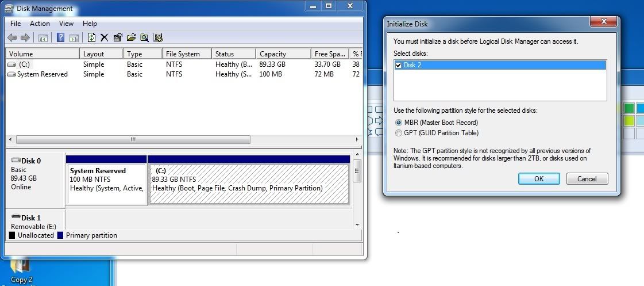Click the Forward arrow in Disk Management toolbar
The width and height of the screenshot is (644, 286).
25,38
